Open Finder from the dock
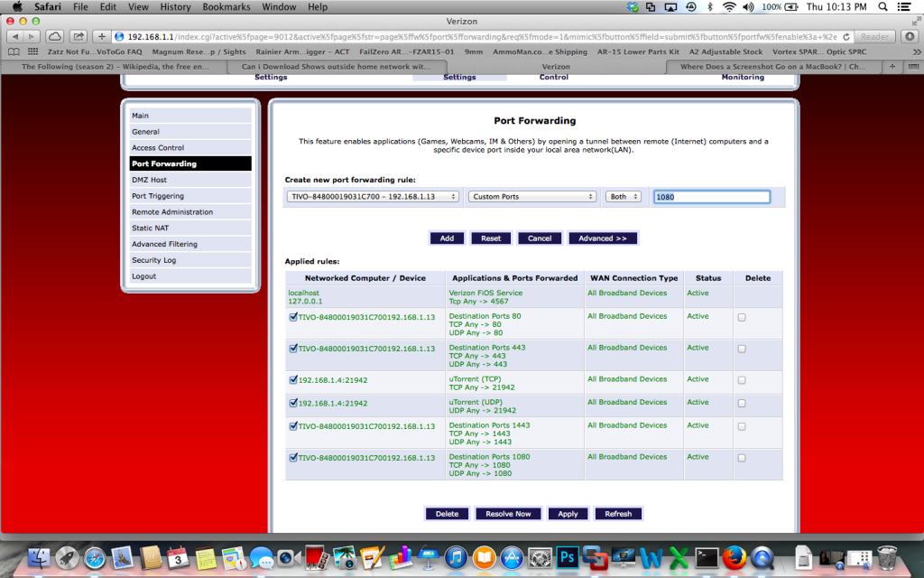The image size is (924, 578). [x=40, y=557]
